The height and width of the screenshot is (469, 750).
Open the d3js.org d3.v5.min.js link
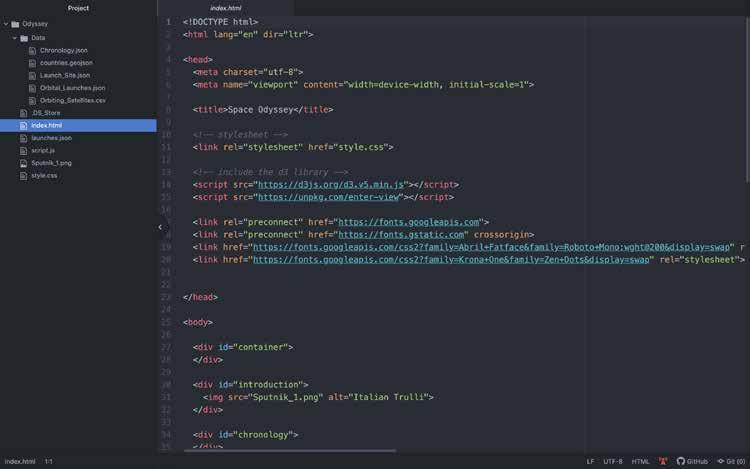pyautogui.click(x=331, y=185)
